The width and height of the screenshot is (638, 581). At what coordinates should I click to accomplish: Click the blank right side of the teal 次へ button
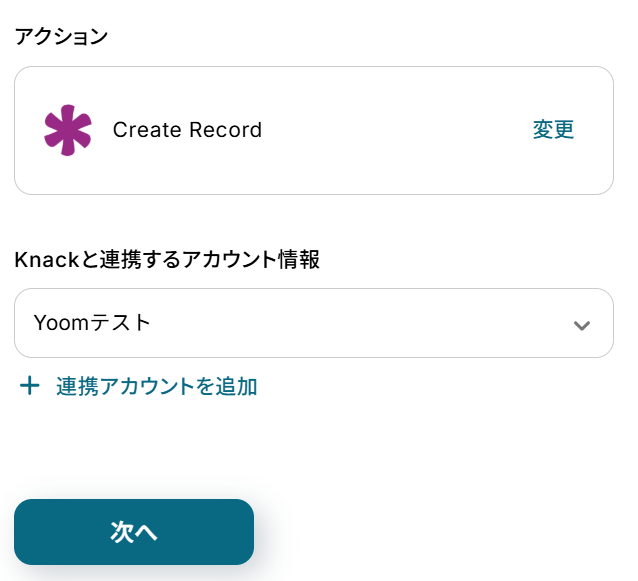point(208,532)
